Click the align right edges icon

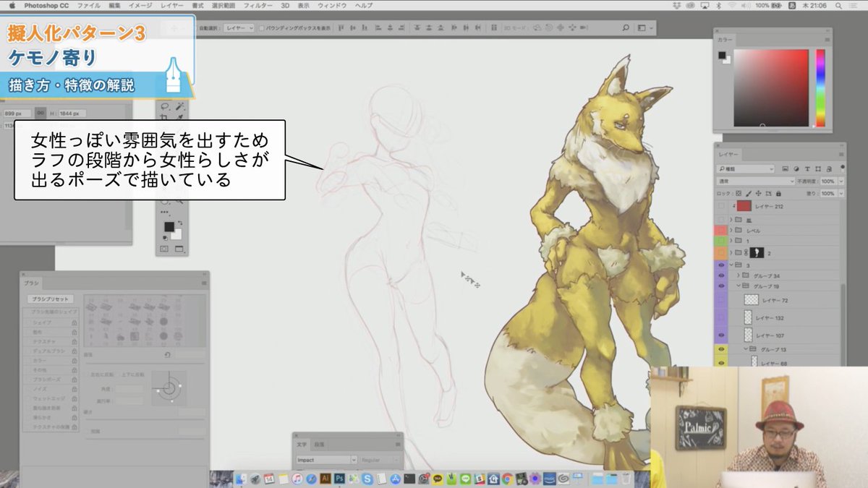tap(402, 28)
